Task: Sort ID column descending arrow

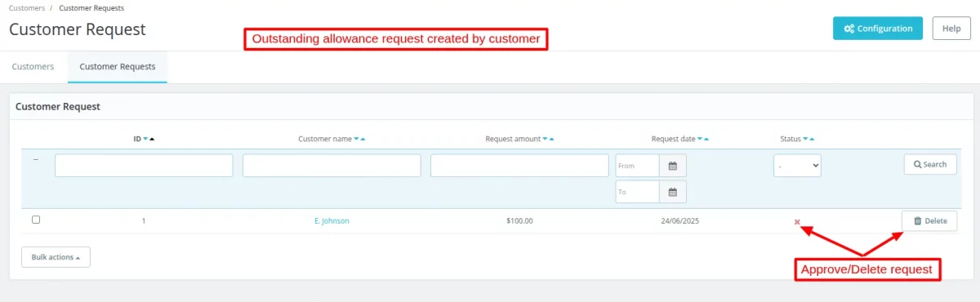Action: [x=146, y=140]
